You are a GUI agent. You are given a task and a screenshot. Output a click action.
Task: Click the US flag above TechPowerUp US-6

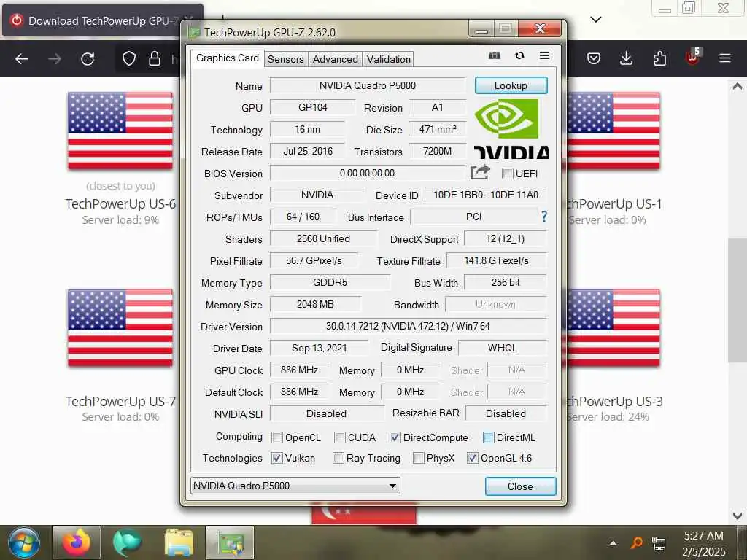point(120,131)
